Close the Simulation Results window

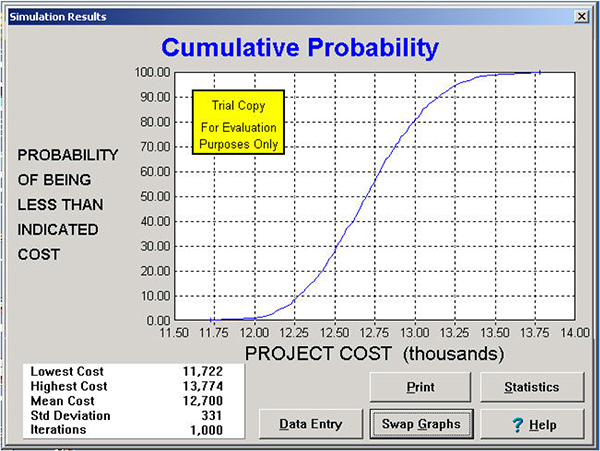coord(581,16)
